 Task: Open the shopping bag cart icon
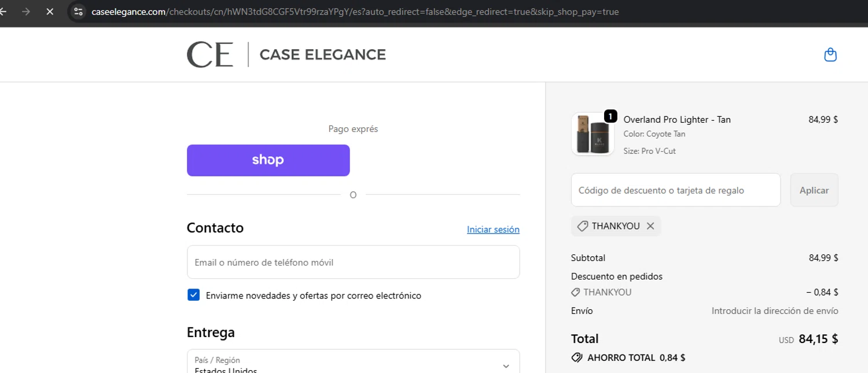830,55
